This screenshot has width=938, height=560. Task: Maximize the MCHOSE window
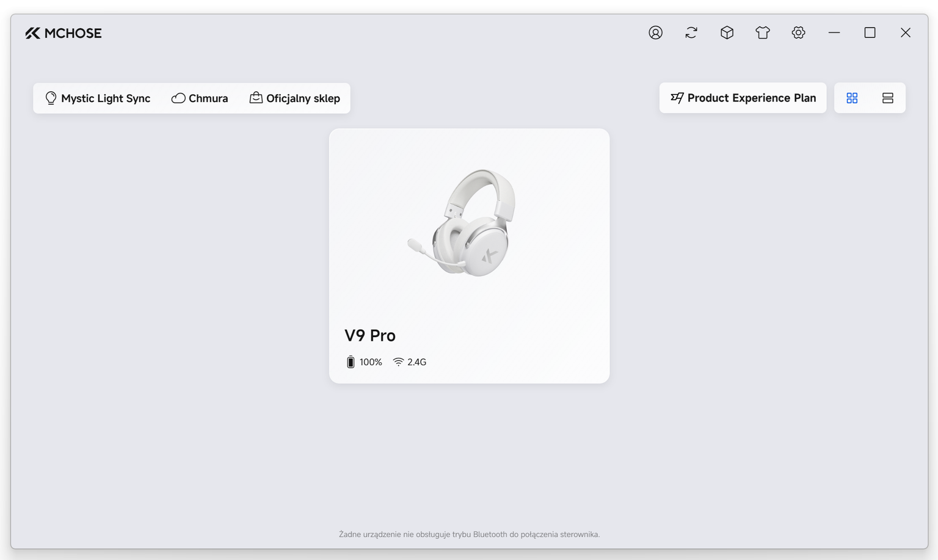click(x=870, y=33)
